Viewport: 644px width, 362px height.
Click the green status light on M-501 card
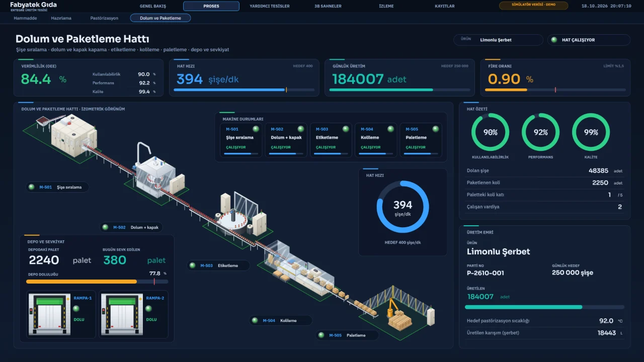click(x=256, y=129)
